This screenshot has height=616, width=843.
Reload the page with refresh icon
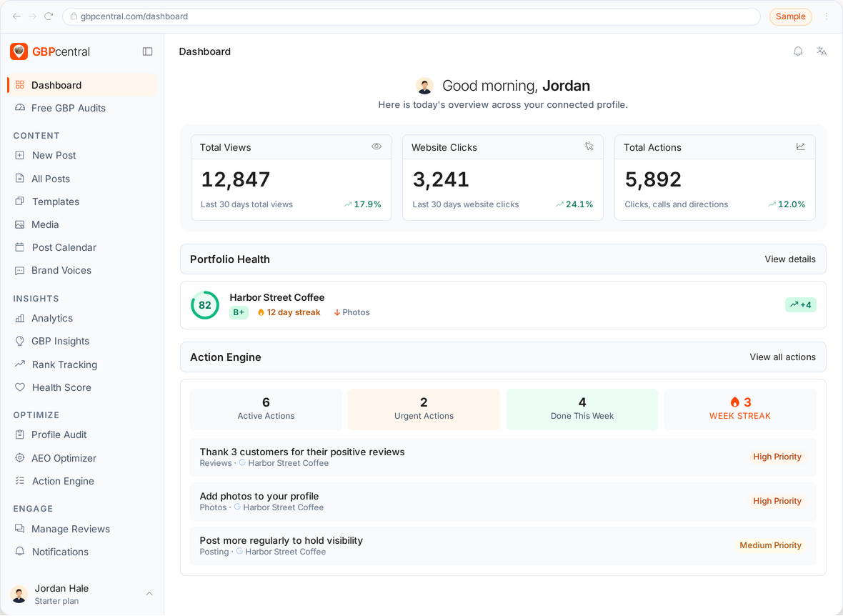(x=49, y=16)
